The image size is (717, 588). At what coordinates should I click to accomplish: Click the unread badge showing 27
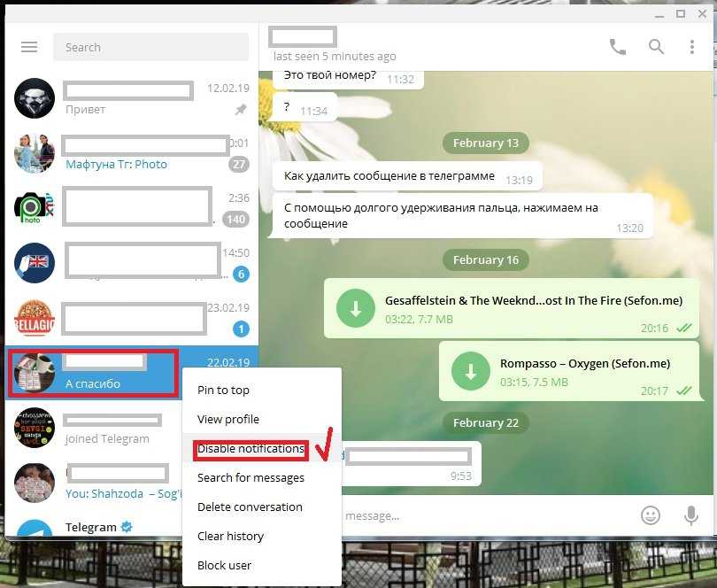click(239, 165)
